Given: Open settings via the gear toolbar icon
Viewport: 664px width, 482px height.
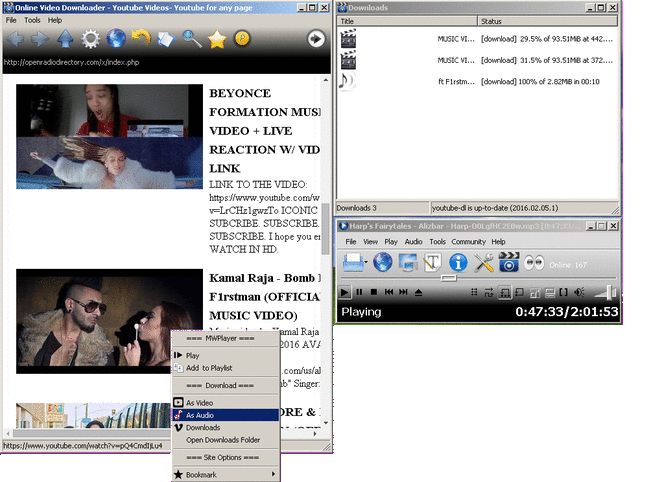Looking at the screenshot, I should (91, 39).
